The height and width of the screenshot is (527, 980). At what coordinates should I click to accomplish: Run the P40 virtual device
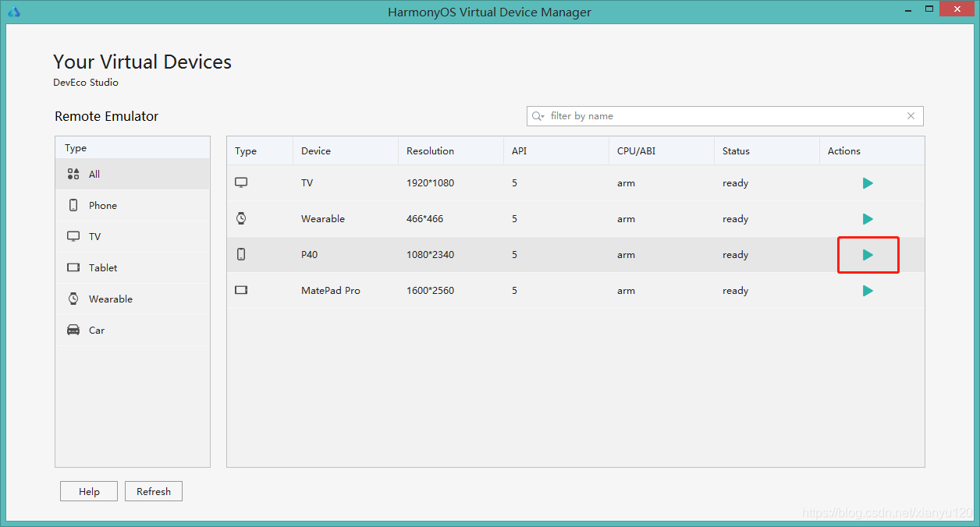[868, 255]
